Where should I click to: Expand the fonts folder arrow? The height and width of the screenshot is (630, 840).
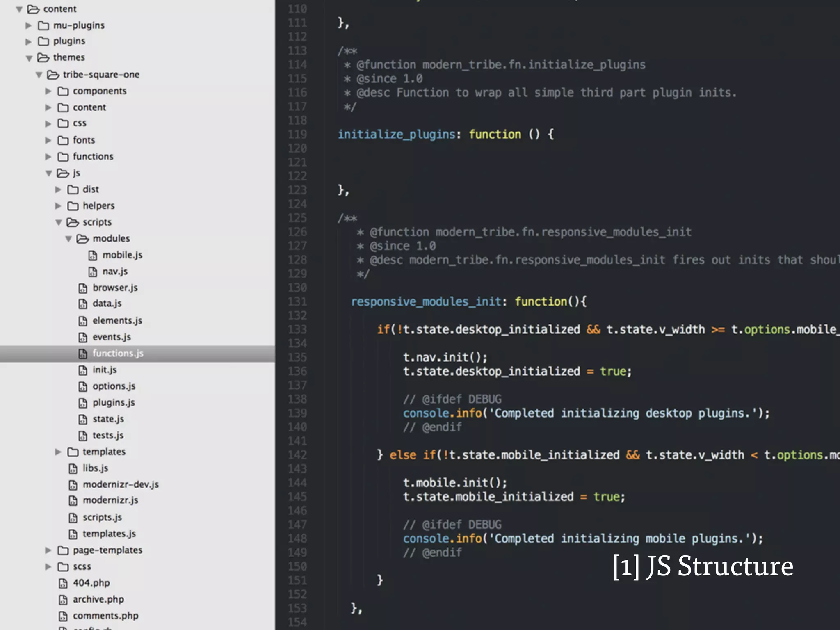(48, 140)
